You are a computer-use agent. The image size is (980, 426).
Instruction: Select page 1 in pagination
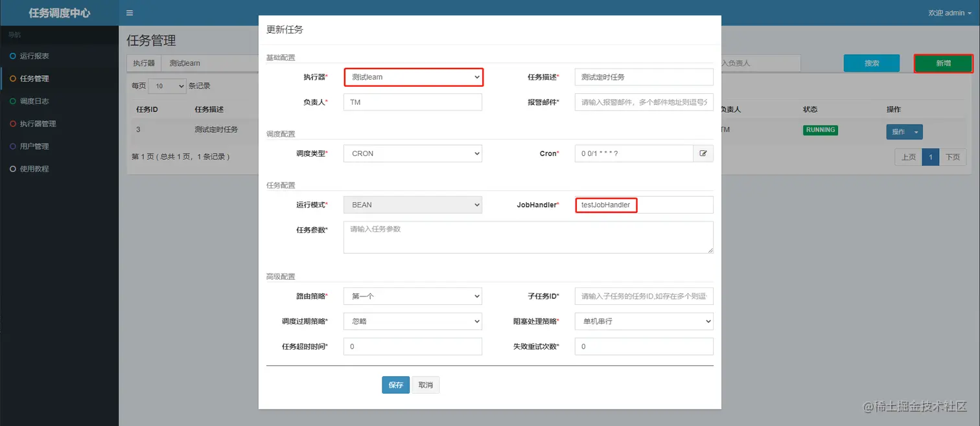[x=931, y=157]
